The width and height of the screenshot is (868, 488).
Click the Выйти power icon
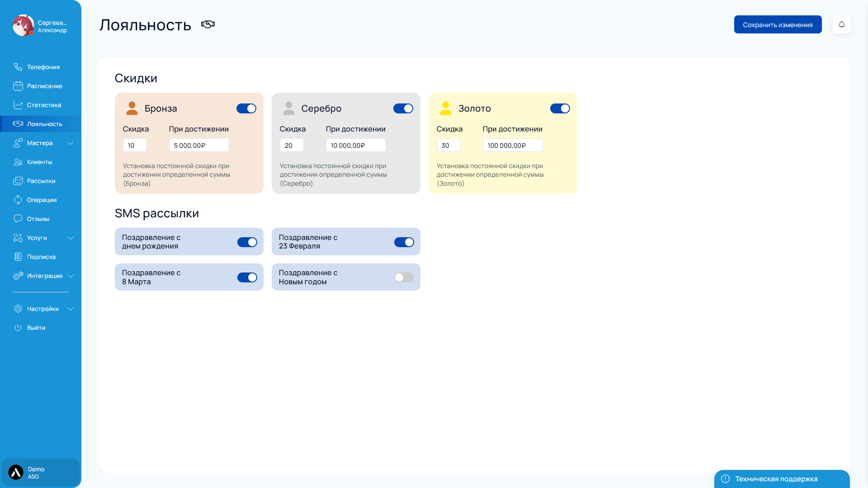18,328
